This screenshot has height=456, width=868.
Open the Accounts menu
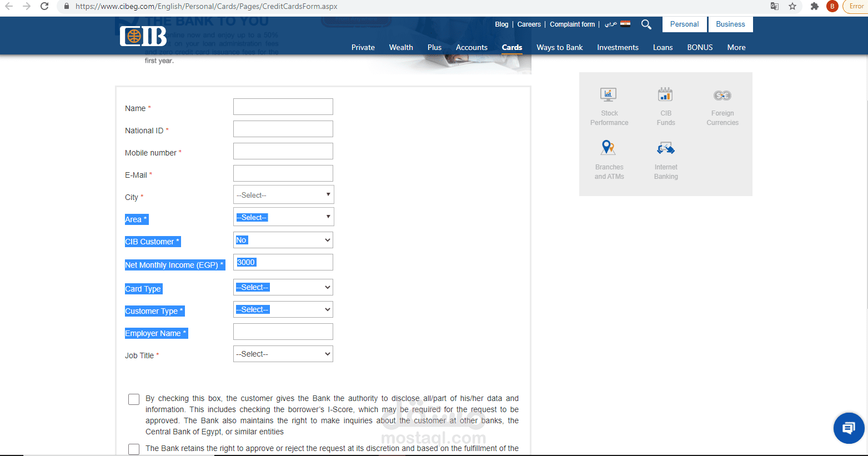click(x=471, y=47)
